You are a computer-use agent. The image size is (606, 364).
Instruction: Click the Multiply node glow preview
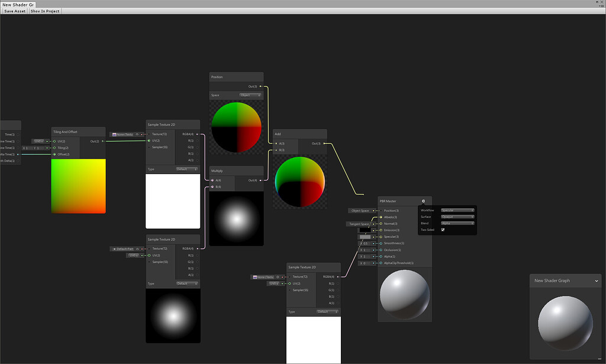pyautogui.click(x=237, y=219)
